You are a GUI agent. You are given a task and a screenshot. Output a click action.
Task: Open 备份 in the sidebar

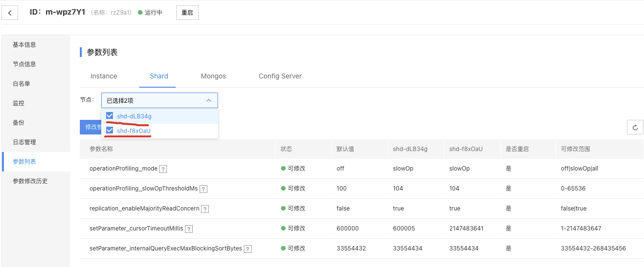(x=36, y=122)
